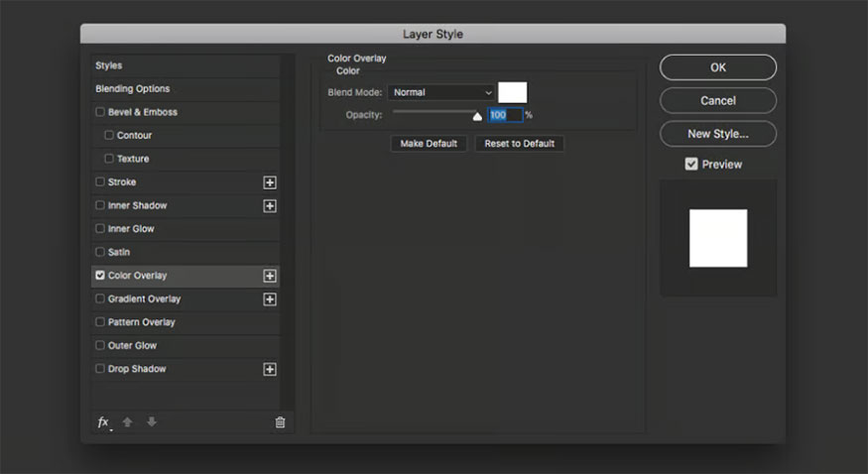This screenshot has height=474, width=868.
Task: Delete effect with the trash icon
Action: click(x=280, y=422)
